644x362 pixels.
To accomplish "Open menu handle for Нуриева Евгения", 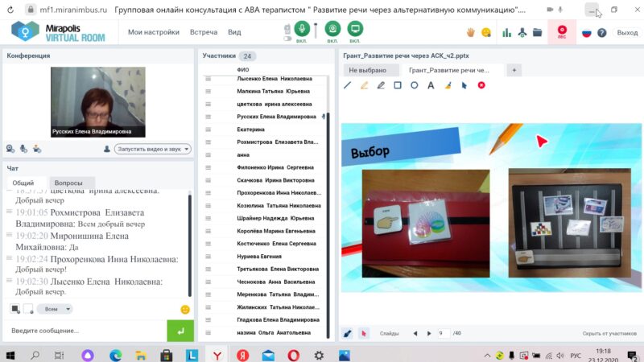I will tap(208, 257).
